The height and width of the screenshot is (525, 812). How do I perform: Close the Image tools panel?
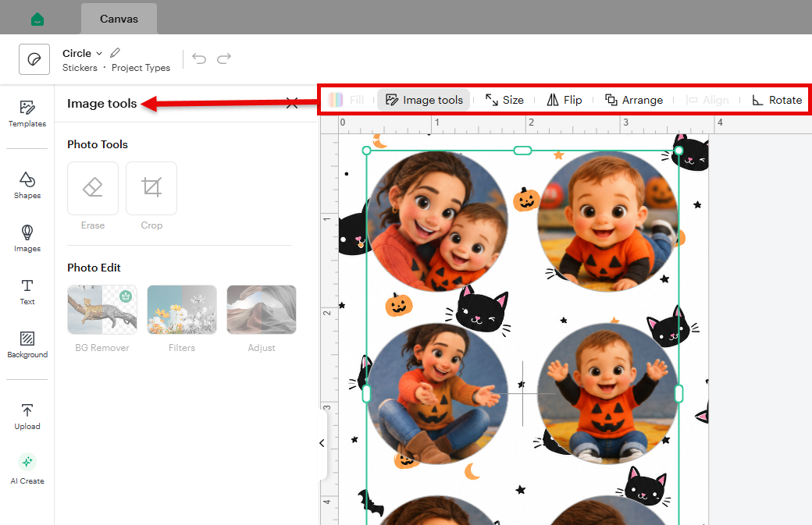292,103
